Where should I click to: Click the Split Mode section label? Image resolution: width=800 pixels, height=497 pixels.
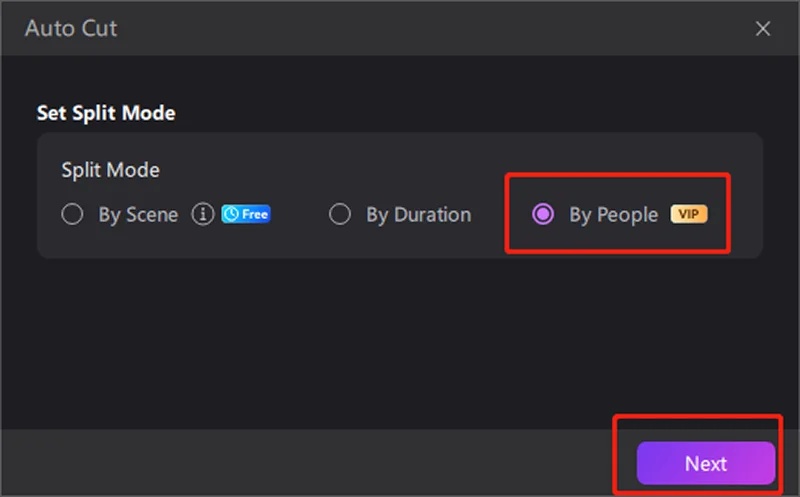click(x=110, y=170)
